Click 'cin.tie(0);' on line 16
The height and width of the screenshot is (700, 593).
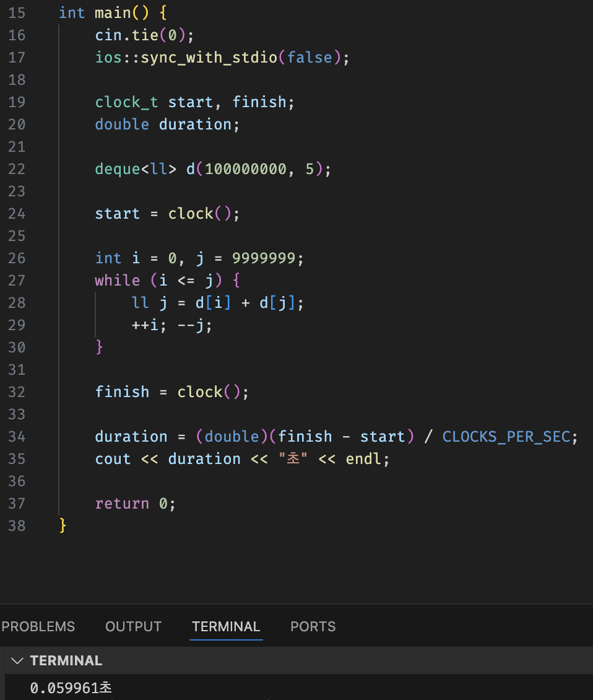[145, 35]
